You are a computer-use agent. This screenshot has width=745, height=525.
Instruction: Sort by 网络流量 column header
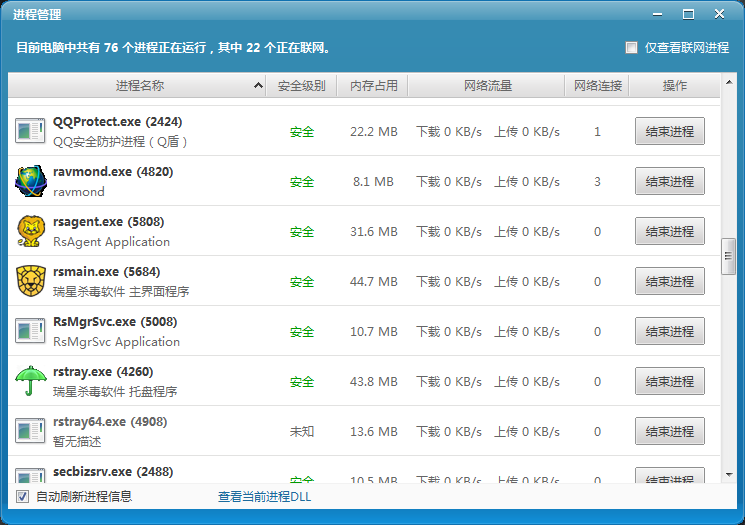[488, 86]
